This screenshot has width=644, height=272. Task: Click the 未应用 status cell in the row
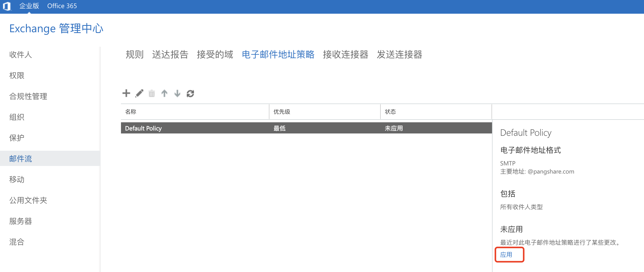point(394,128)
